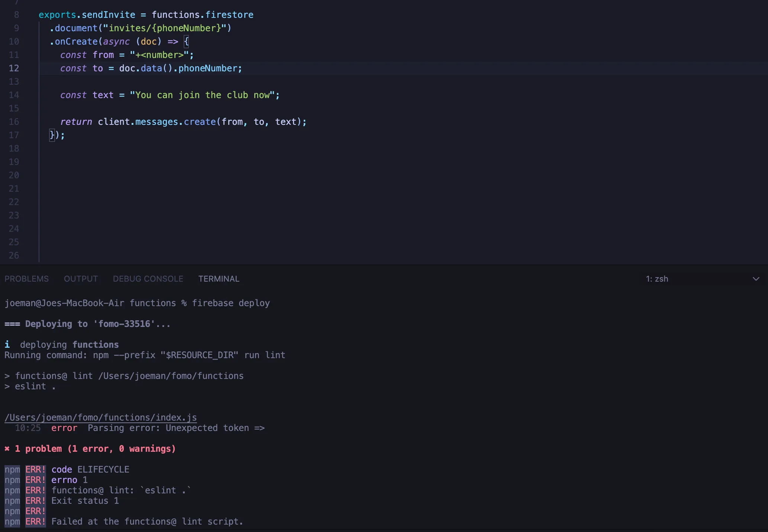Viewport: 768px width, 532px height.
Task: Click the closing brace on line 17
Action: click(x=52, y=135)
